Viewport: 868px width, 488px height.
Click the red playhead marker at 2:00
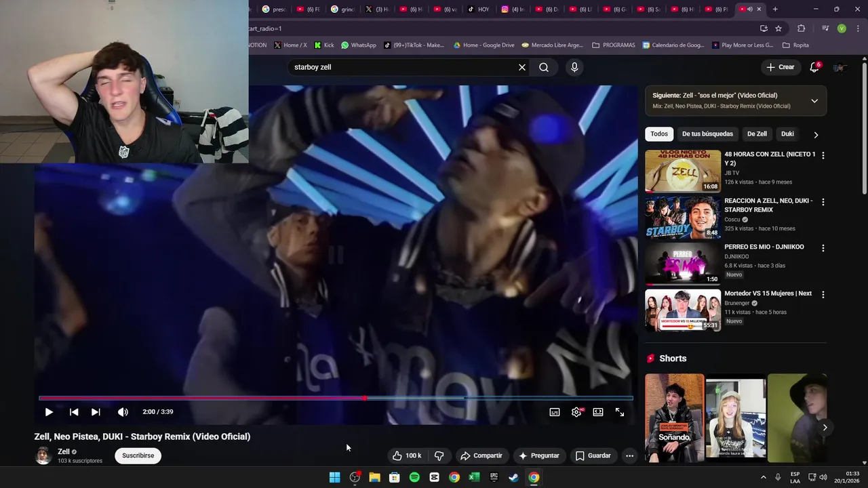(365, 398)
